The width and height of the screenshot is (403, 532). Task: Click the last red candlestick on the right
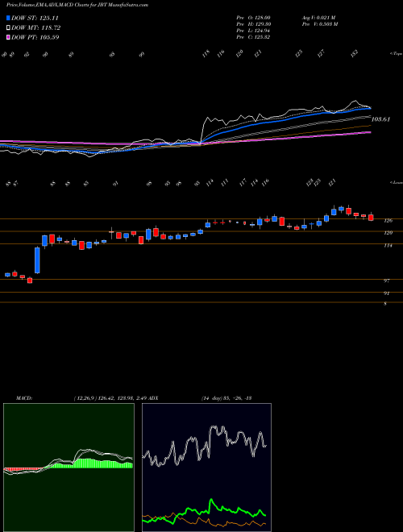[x=371, y=218]
